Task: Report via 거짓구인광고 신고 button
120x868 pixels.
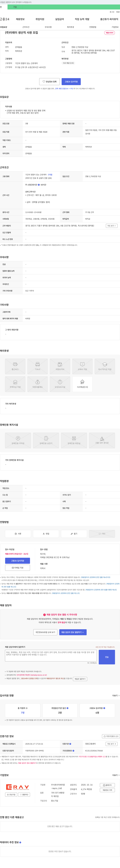Action: (x=111, y=736)
